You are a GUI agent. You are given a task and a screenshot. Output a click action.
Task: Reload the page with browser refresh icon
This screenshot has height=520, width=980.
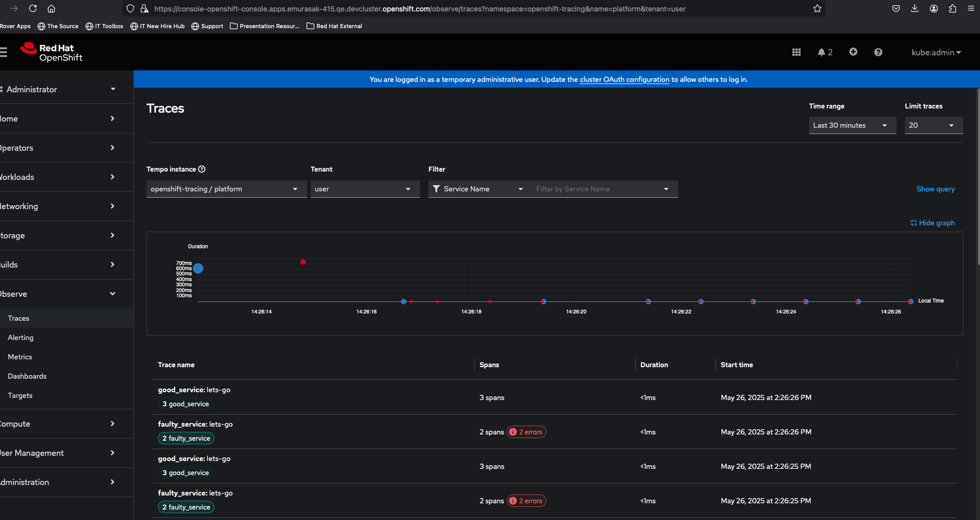33,9
